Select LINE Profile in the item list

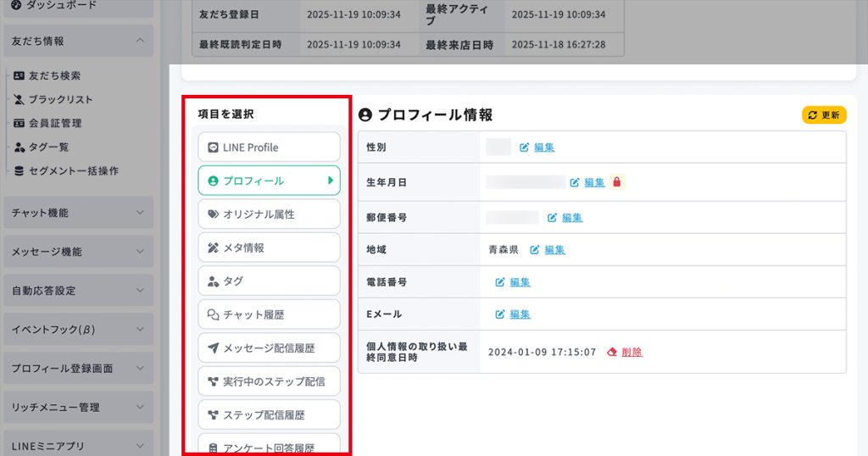269,147
